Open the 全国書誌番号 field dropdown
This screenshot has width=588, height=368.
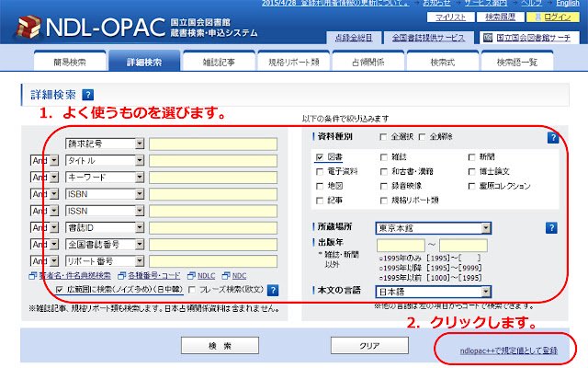[x=105, y=245]
